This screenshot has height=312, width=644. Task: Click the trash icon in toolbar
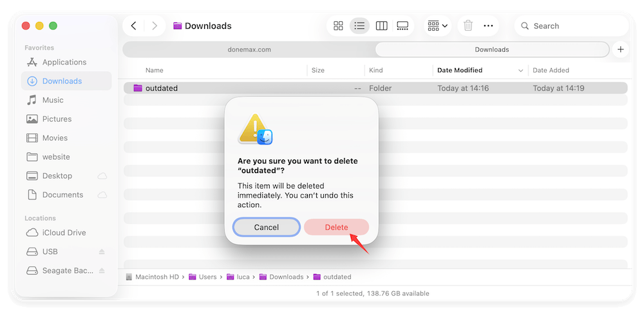[x=468, y=26]
